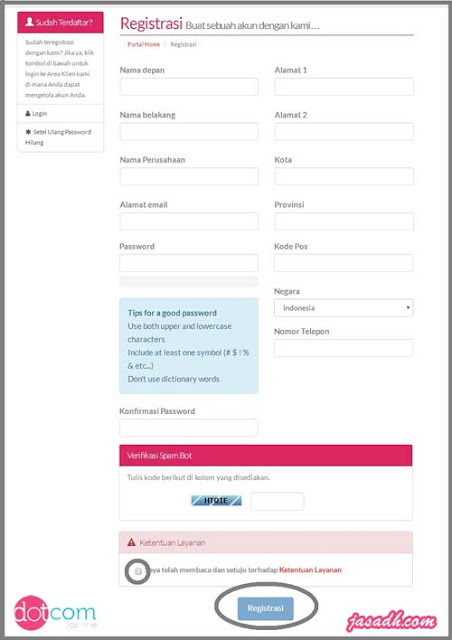Viewport: 452px width, 640px height.
Task: Click the HTQIE captcha image
Action: pos(216,500)
